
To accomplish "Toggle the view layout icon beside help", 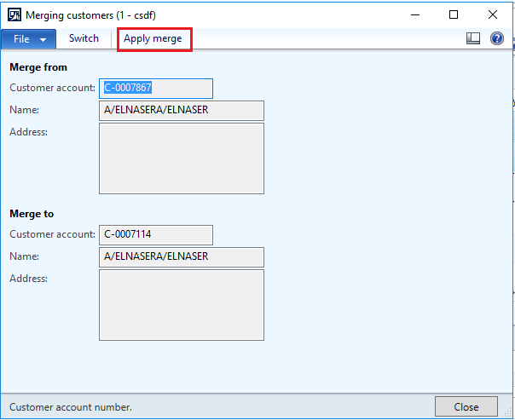I will 474,39.
